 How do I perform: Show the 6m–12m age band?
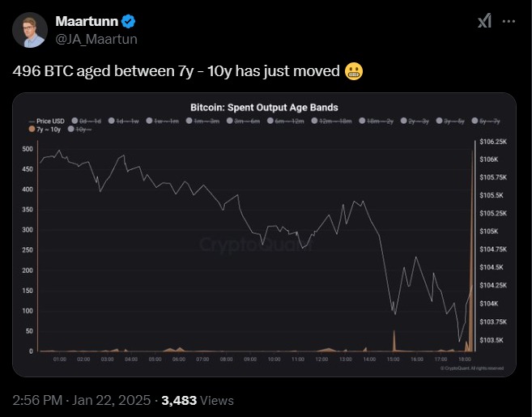coord(285,121)
